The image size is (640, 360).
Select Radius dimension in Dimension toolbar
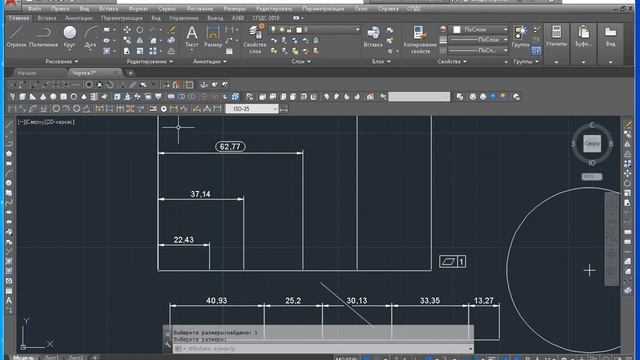[x=56, y=109]
